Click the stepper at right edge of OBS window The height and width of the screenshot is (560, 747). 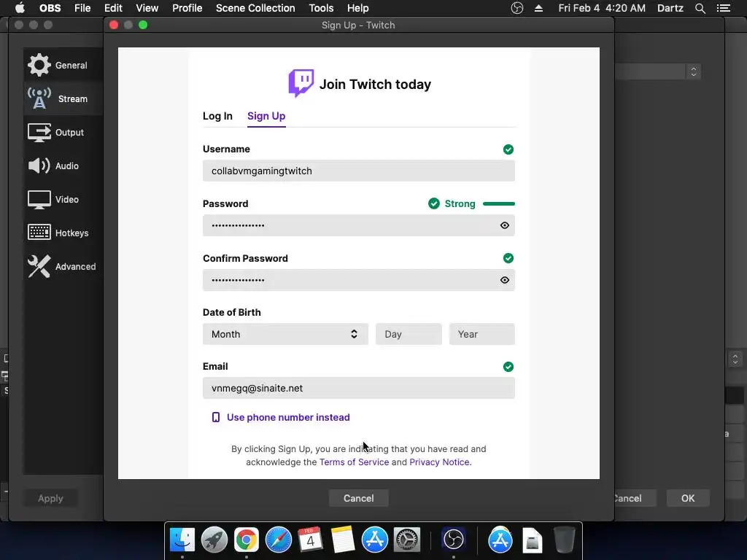point(735,359)
